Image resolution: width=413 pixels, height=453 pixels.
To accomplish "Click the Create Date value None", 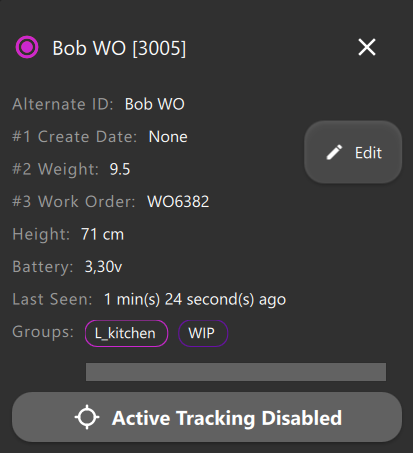I will (x=168, y=137).
